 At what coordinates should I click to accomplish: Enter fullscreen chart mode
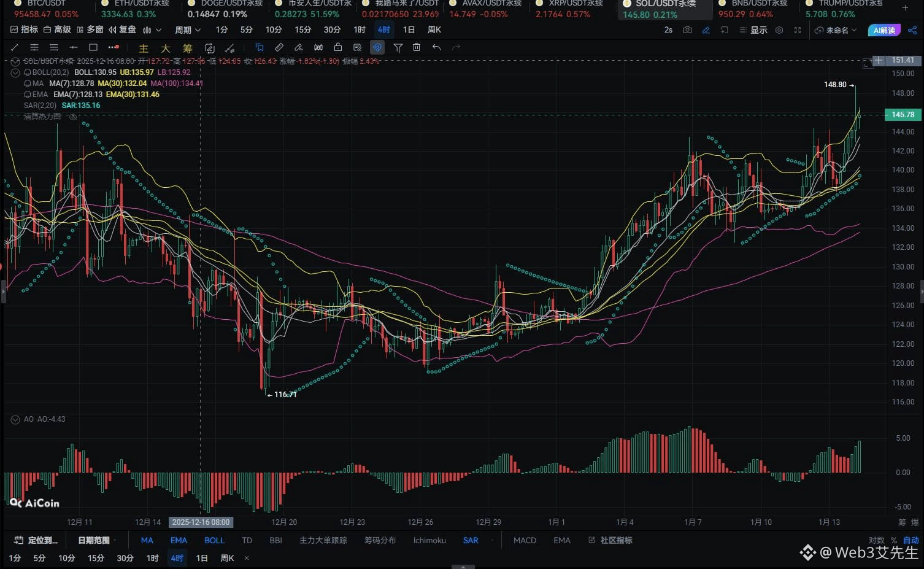(798, 29)
